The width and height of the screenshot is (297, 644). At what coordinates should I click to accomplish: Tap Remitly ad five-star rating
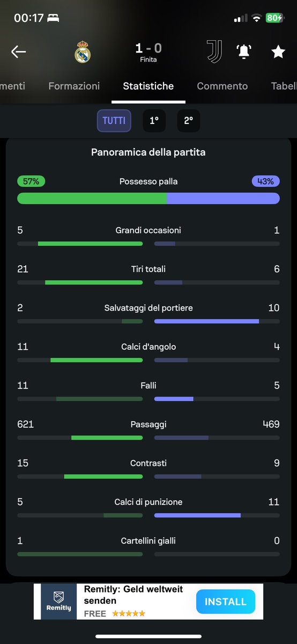pyautogui.click(x=128, y=613)
